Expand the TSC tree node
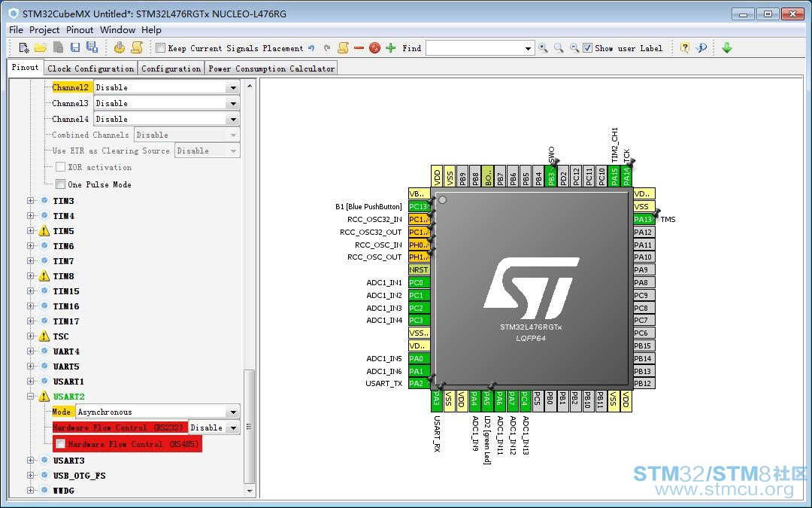Viewport: 812px width, 508px height. [31, 336]
